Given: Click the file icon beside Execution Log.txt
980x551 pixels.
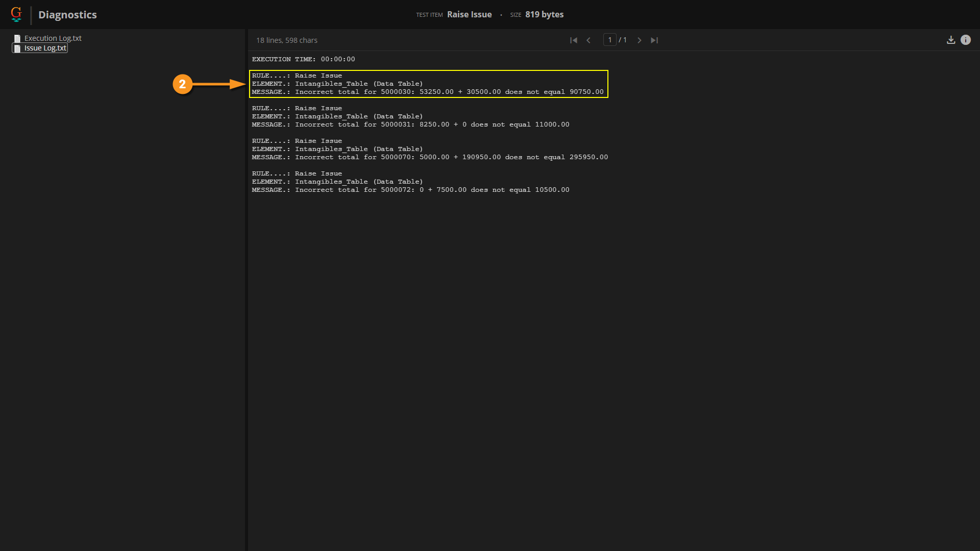Looking at the screenshot, I should 17,38.
